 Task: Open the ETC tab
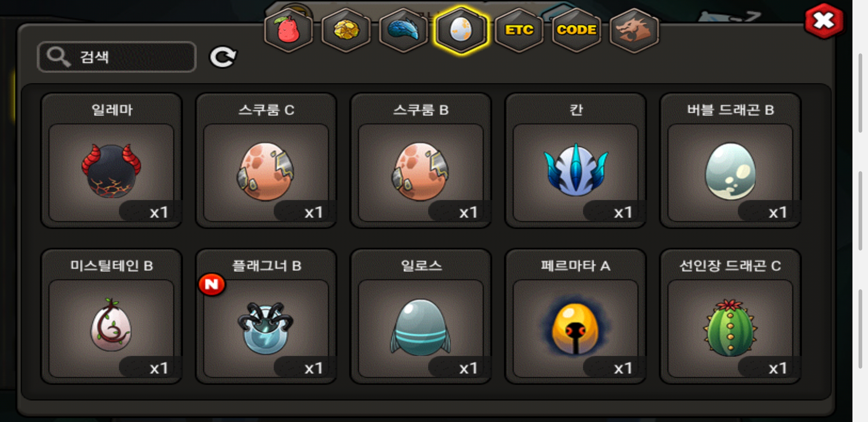coord(519,30)
